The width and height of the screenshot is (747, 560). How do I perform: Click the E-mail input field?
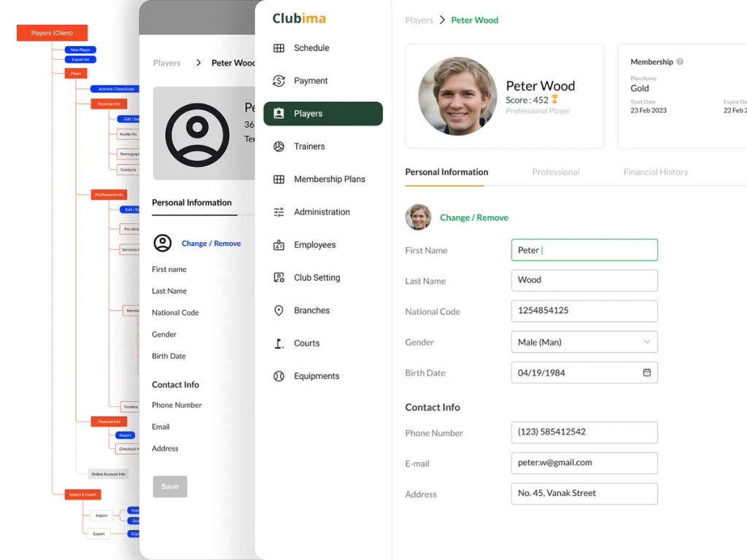(584, 463)
